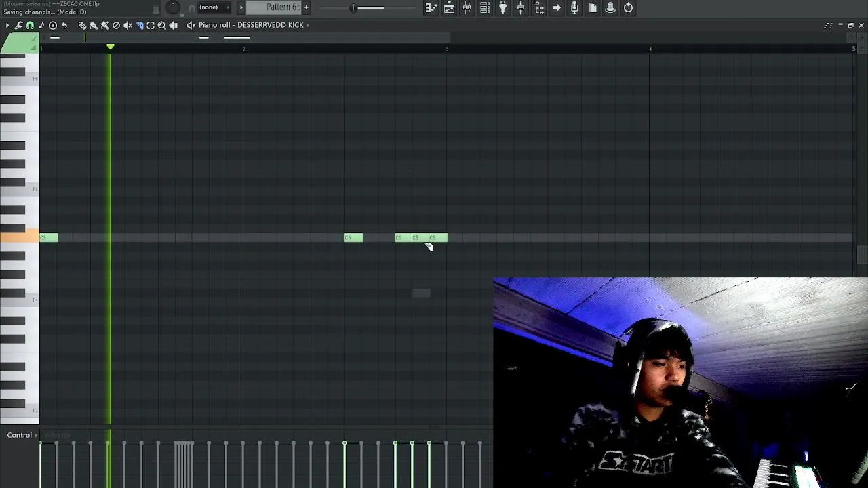This screenshot has height=488, width=868.
Task: Click bar 2 on the timeline ruler
Action: pos(243,49)
